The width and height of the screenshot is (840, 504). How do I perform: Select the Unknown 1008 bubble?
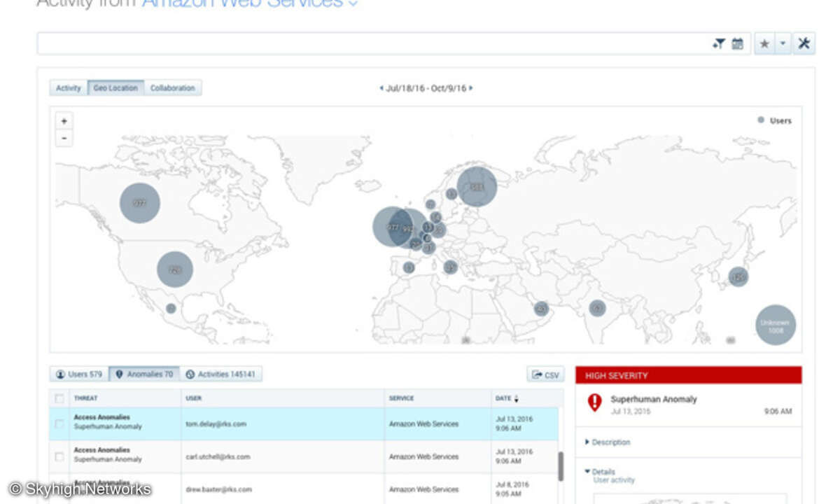(x=776, y=325)
